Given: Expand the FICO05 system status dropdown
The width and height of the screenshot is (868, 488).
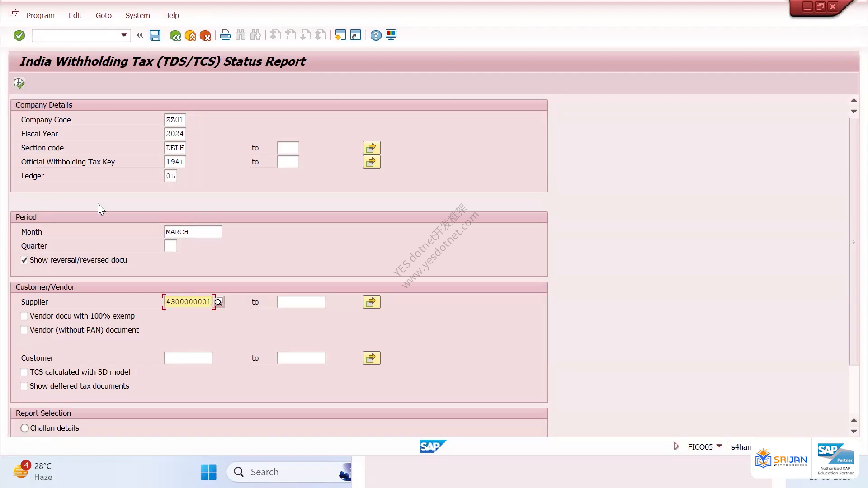Looking at the screenshot, I should click(x=719, y=446).
